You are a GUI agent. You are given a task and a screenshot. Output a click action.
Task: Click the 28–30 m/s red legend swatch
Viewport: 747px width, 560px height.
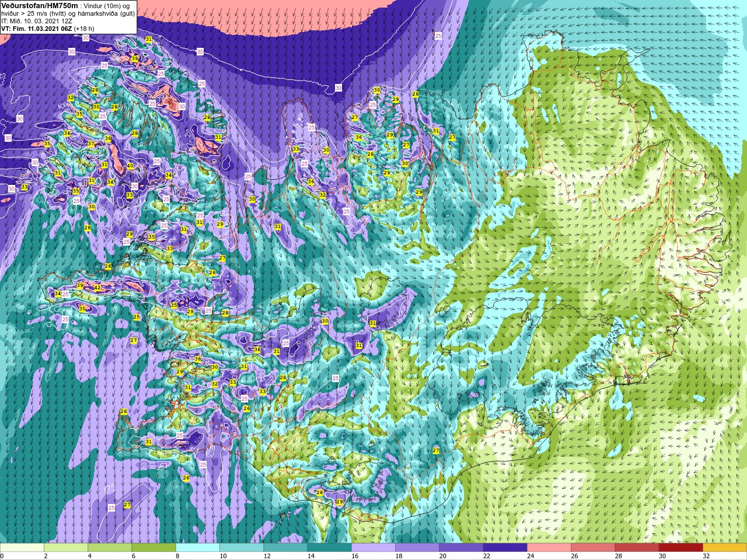pyautogui.click(x=637, y=548)
